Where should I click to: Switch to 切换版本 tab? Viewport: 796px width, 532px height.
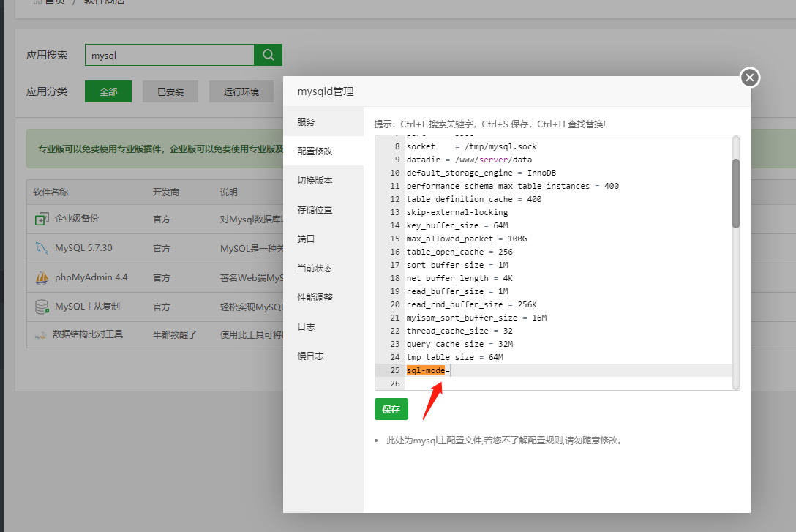click(x=315, y=180)
